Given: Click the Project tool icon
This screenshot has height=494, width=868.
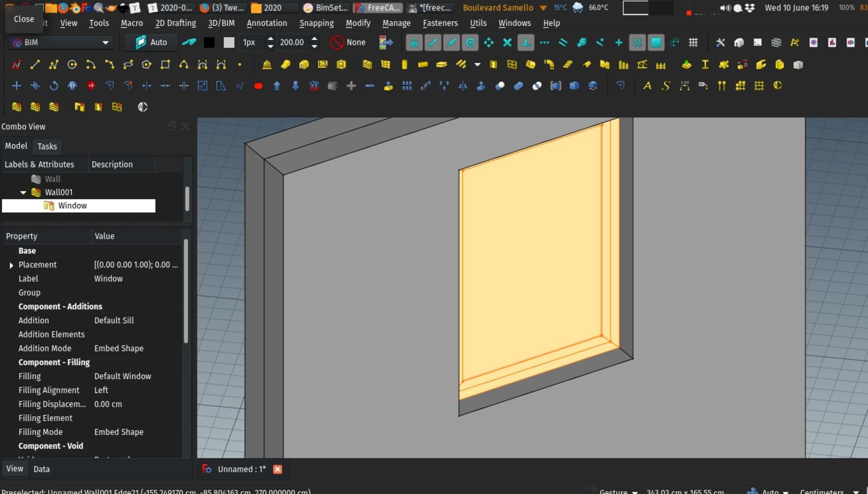Looking at the screenshot, I should [267, 65].
